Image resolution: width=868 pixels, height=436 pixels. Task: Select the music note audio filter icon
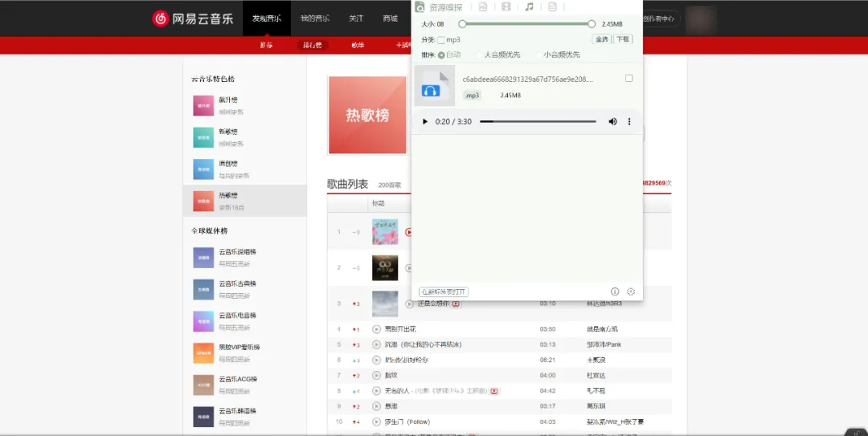(529, 7)
